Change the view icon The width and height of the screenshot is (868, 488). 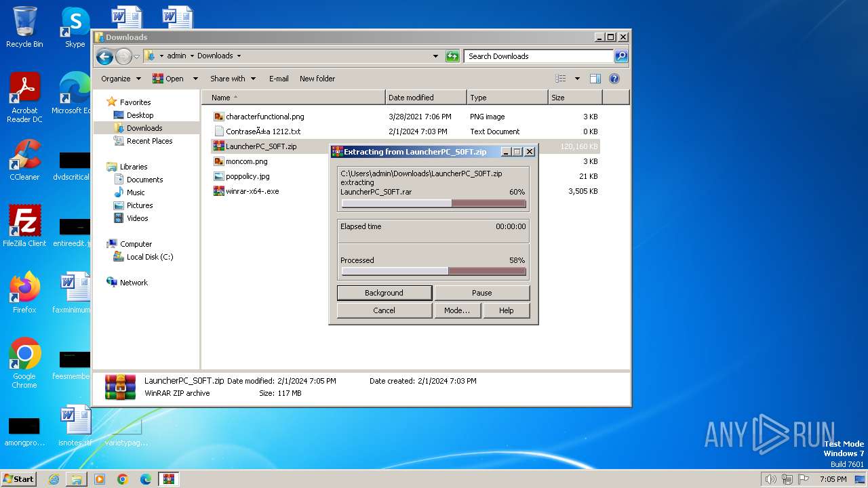561,79
